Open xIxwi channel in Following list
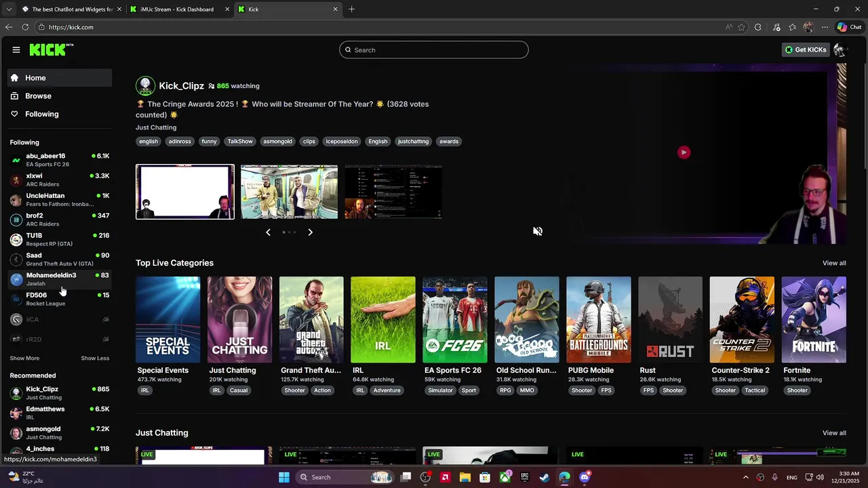 (x=60, y=180)
